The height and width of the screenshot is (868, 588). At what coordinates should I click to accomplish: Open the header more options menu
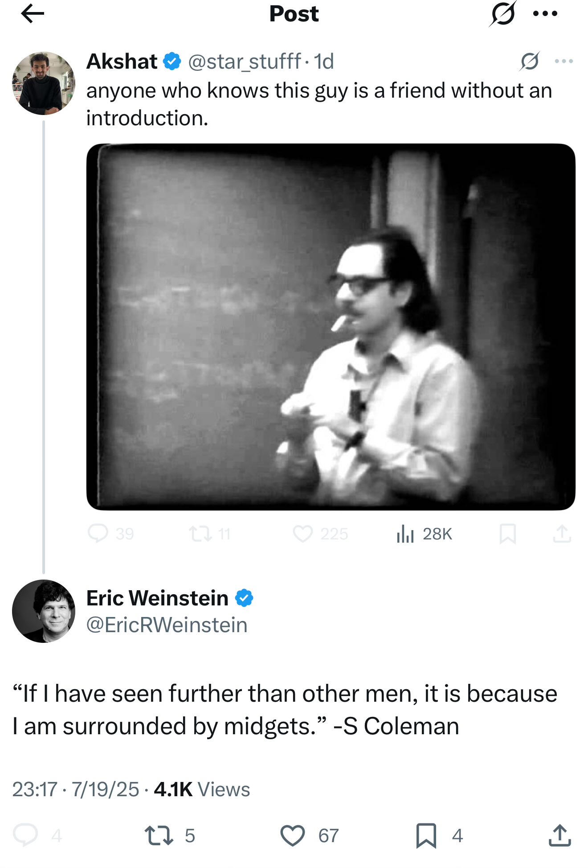click(545, 14)
